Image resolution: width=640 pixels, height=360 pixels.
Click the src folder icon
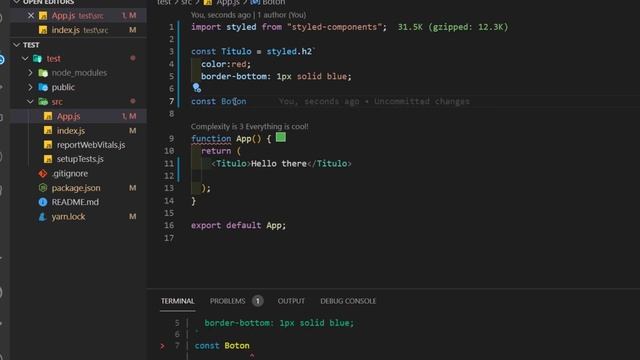click(43, 101)
